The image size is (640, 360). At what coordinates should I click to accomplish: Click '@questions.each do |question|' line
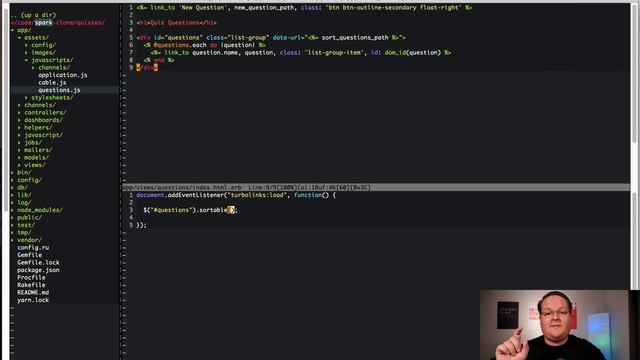[204, 45]
